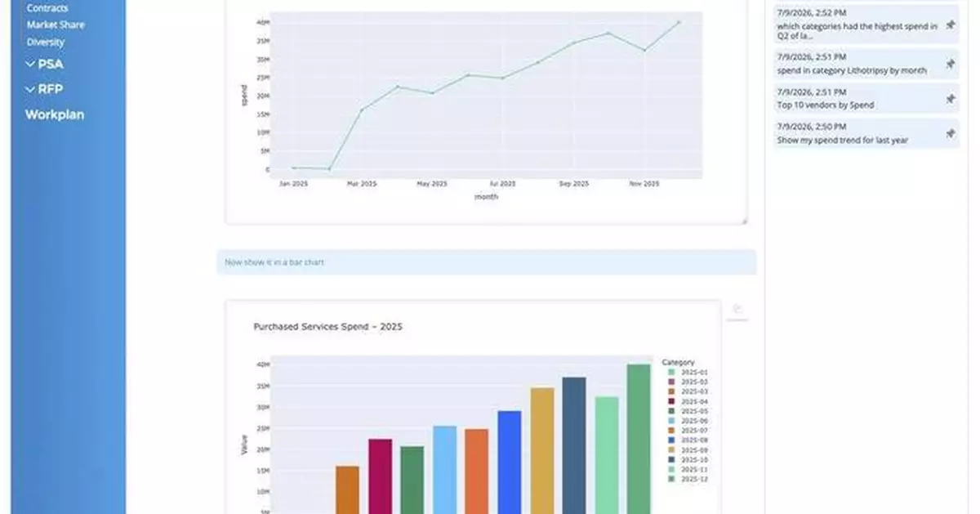This screenshot has height=514, width=980.
Task: Open history entry 'Show my spend trend for last year'
Action: click(866, 133)
